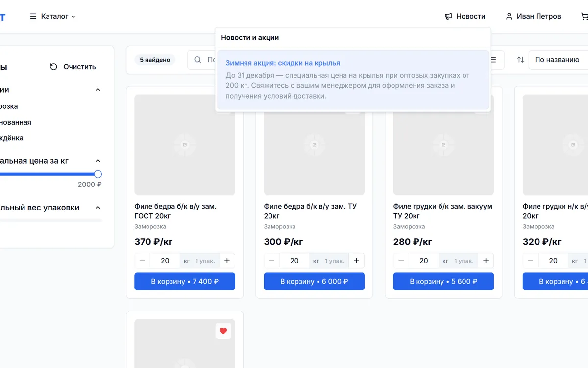Click minus on the 320 ₽/кг card
Viewport: 588px width, 368px height.
(x=531, y=261)
